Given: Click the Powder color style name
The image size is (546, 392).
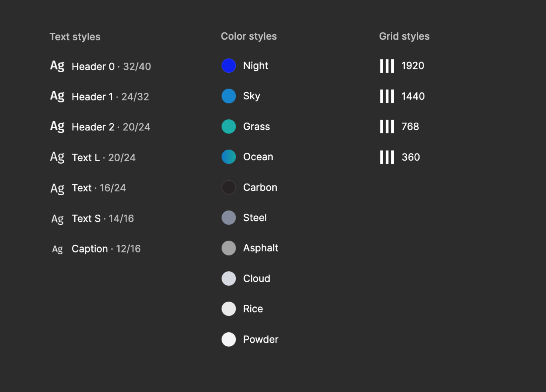Looking at the screenshot, I should click(x=260, y=339).
